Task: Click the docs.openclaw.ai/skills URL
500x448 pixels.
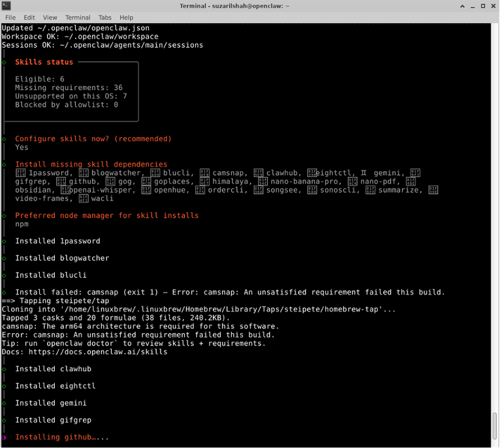Action: tap(98, 352)
